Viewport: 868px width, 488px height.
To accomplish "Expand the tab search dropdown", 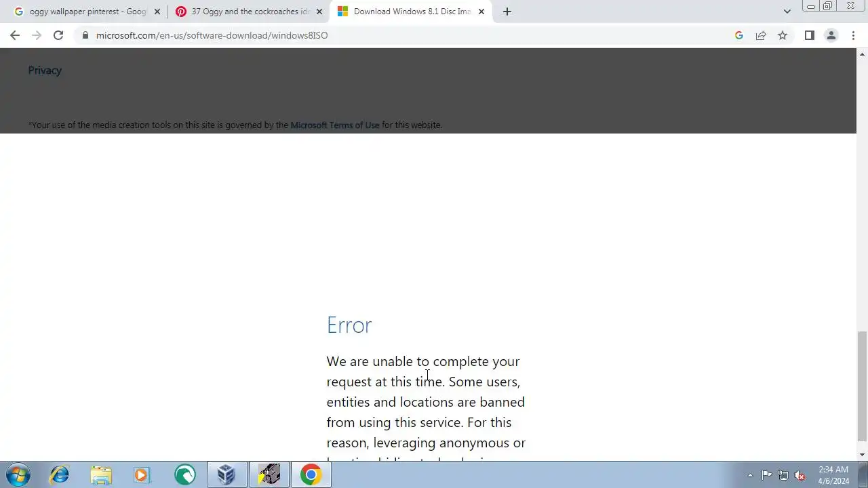I will 787,12.
